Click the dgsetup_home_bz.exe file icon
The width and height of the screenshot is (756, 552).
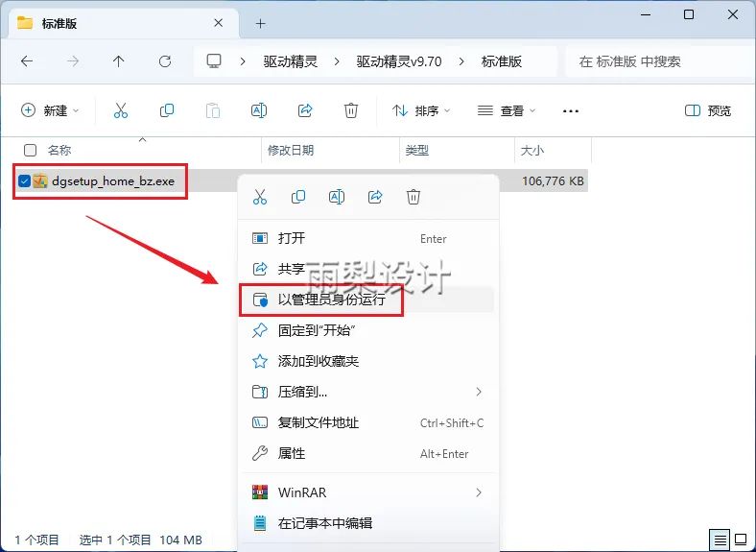tap(40, 180)
